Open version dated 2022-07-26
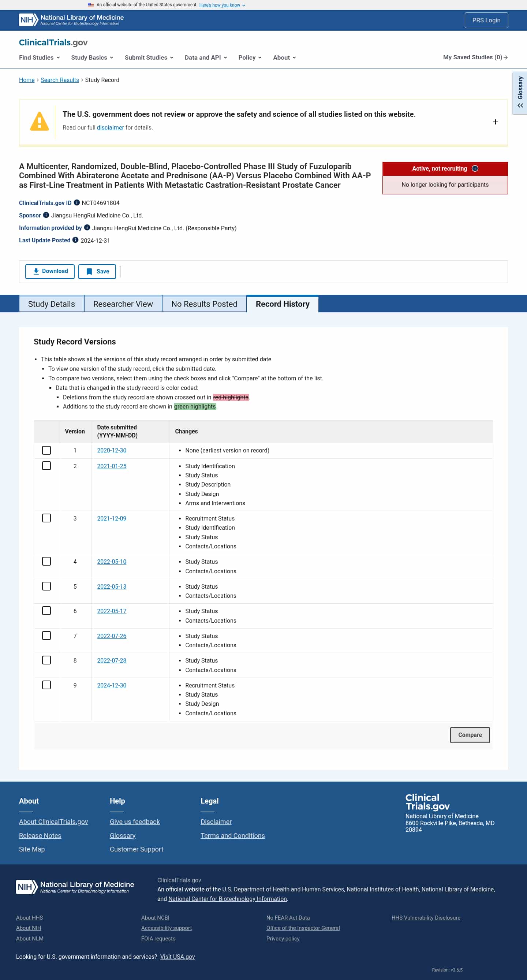 tap(111, 636)
